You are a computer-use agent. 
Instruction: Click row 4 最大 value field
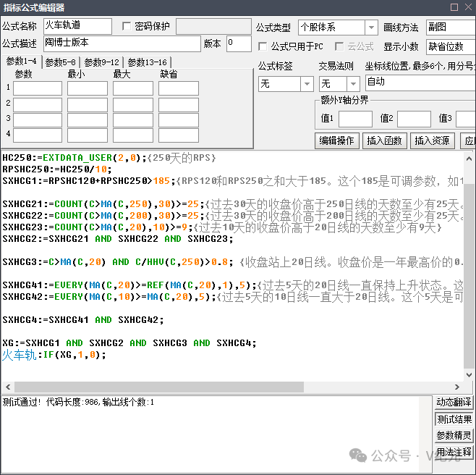133,135
